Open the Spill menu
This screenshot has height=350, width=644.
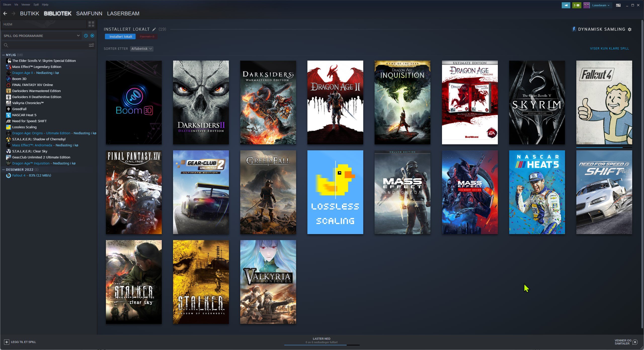point(36,5)
